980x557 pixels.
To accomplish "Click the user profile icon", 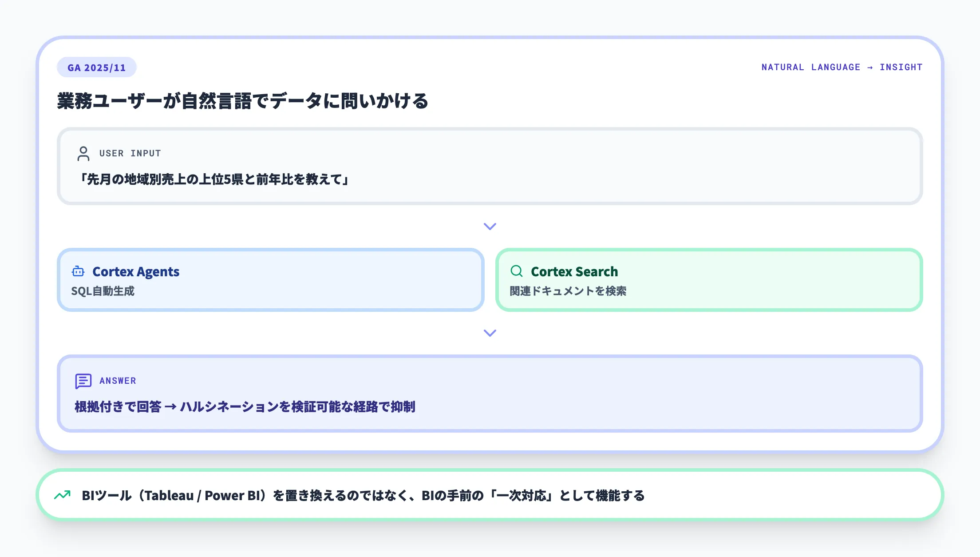I will click(83, 154).
